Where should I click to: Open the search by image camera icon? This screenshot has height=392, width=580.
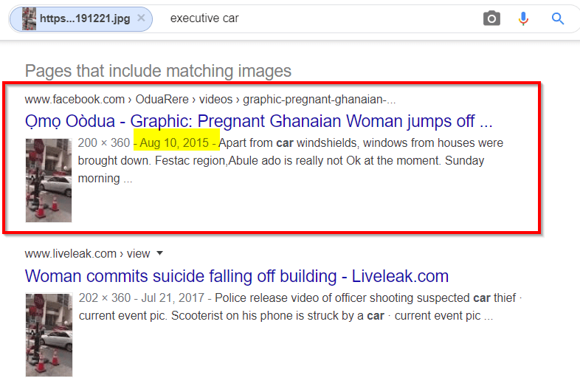tap(491, 18)
